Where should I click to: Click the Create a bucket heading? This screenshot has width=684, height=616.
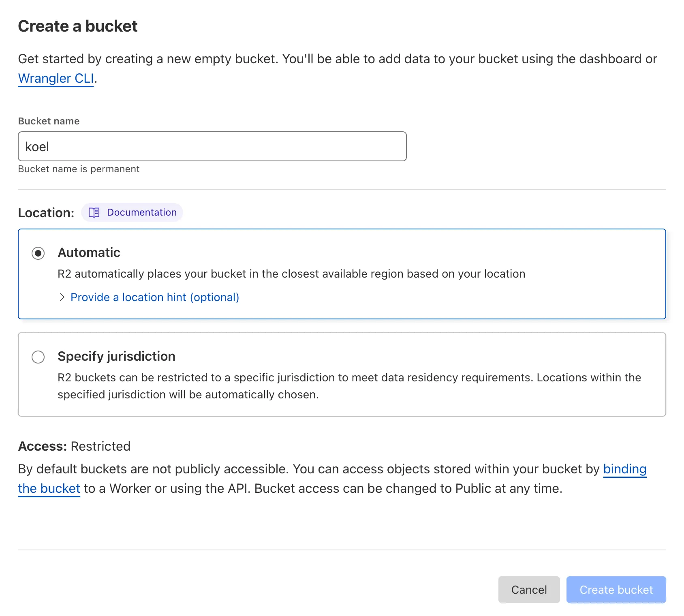(78, 26)
